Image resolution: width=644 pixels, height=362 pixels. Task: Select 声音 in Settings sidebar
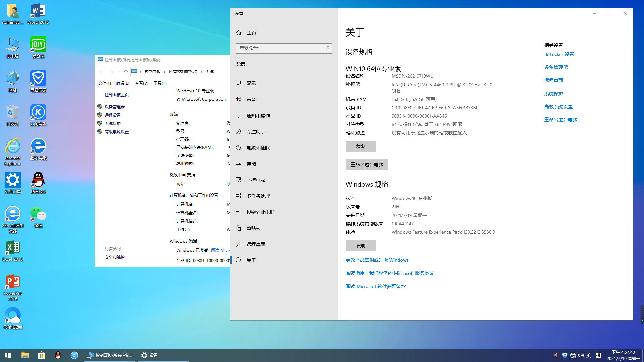(x=284, y=100)
